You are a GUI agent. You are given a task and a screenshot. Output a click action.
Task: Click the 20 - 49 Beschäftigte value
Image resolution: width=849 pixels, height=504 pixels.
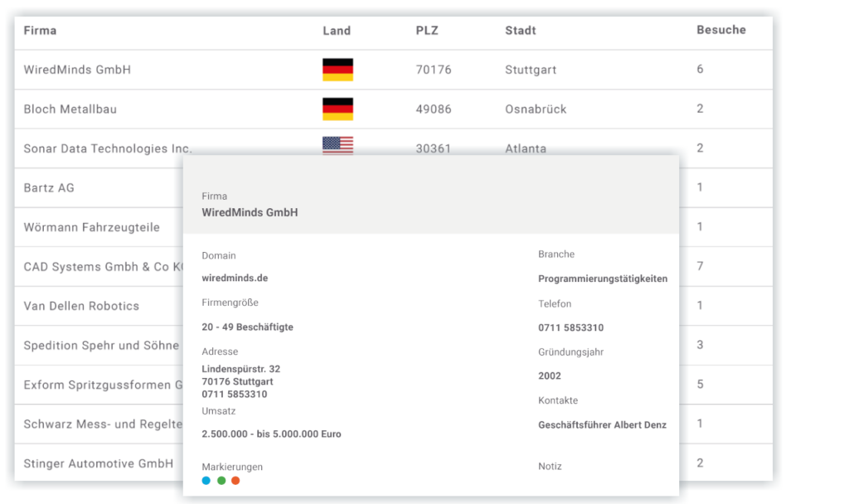click(x=247, y=327)
